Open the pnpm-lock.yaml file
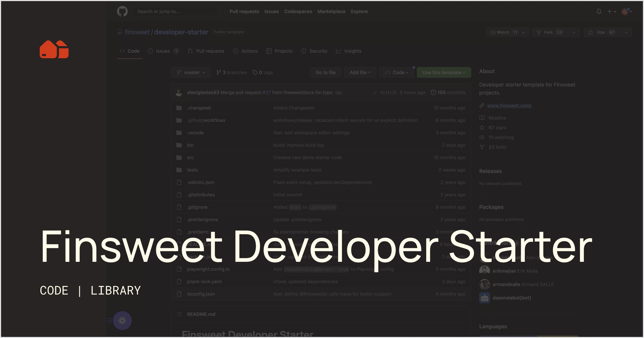The image size is (644, 338). [204, 282]
